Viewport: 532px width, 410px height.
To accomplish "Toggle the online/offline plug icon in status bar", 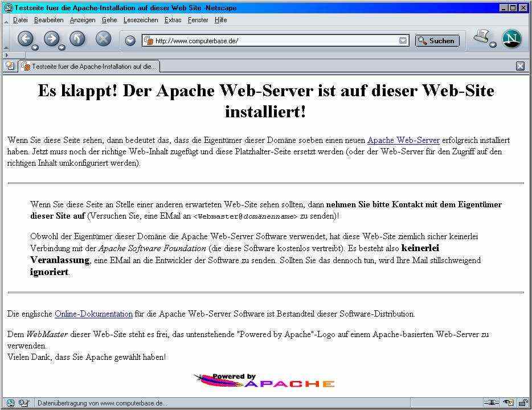I will point(492,403).
